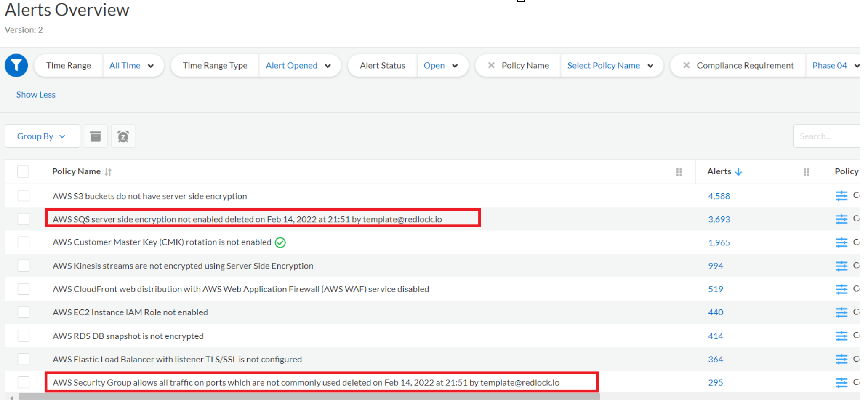Open the 295 alerts count link
Viewport: 868px width, 405px height.
pos(716,383)
